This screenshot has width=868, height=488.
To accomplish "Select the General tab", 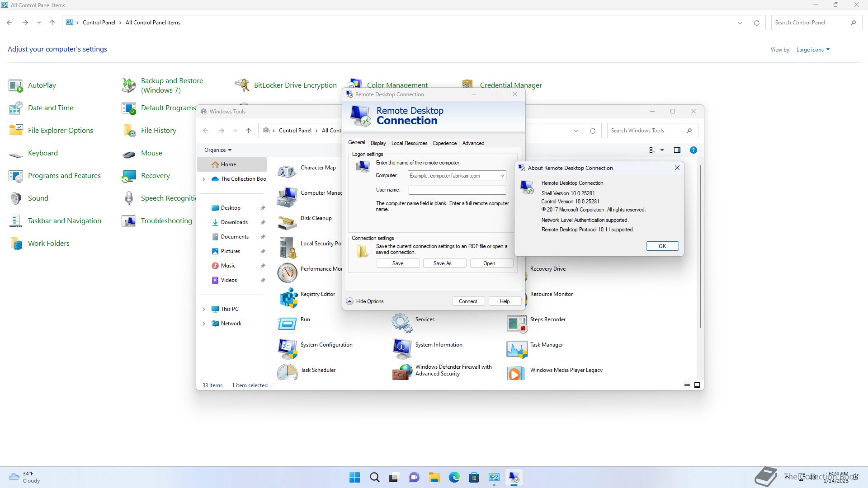I will tap(356, 142).
